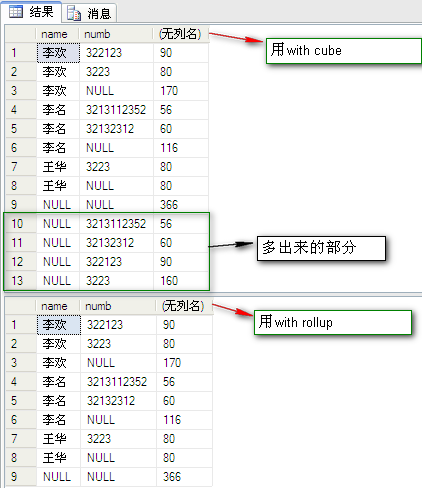Select total 366 in rollup grid row 9
The height and width of the screenshot is (488, 422).
(184, 477)
